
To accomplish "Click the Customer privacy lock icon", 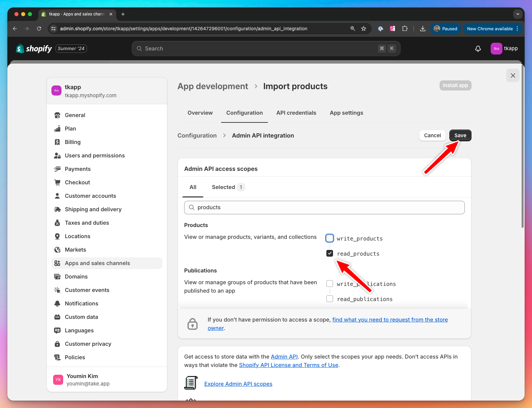I will point(57,344).
